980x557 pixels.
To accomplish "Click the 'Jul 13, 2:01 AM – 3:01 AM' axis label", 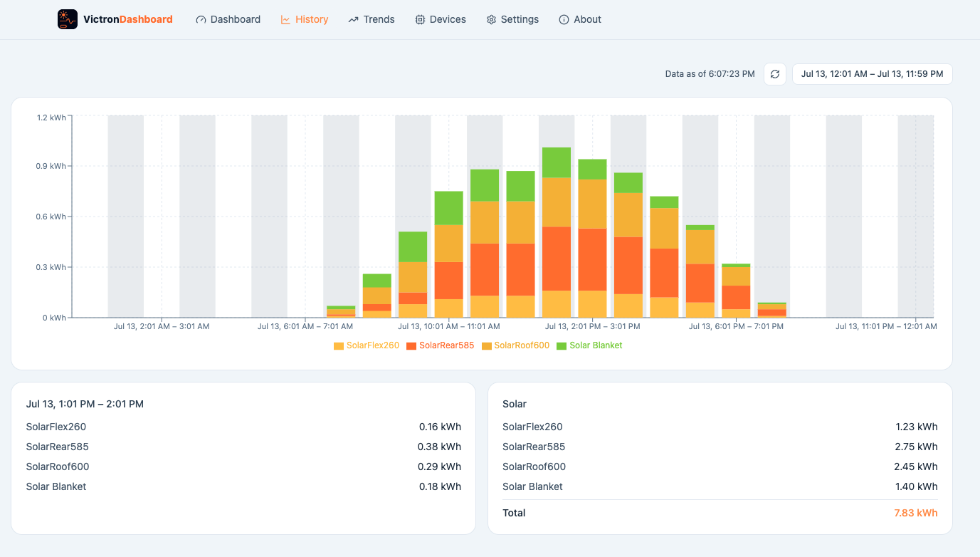I will [162, 326].
